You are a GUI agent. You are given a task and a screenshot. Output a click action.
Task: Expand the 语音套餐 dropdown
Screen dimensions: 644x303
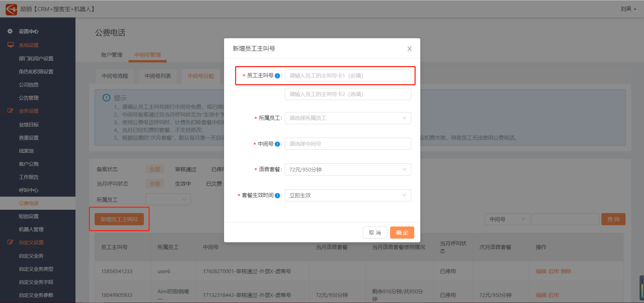point(348,169)
